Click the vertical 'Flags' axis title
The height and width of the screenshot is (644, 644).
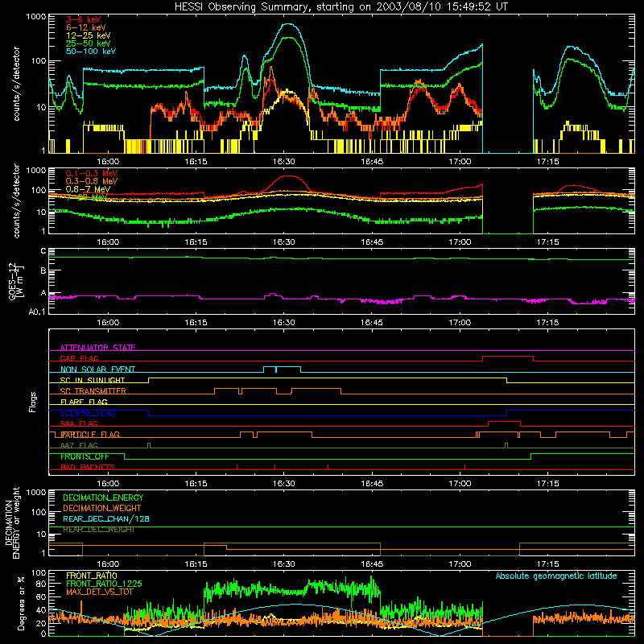click(33, 402)
